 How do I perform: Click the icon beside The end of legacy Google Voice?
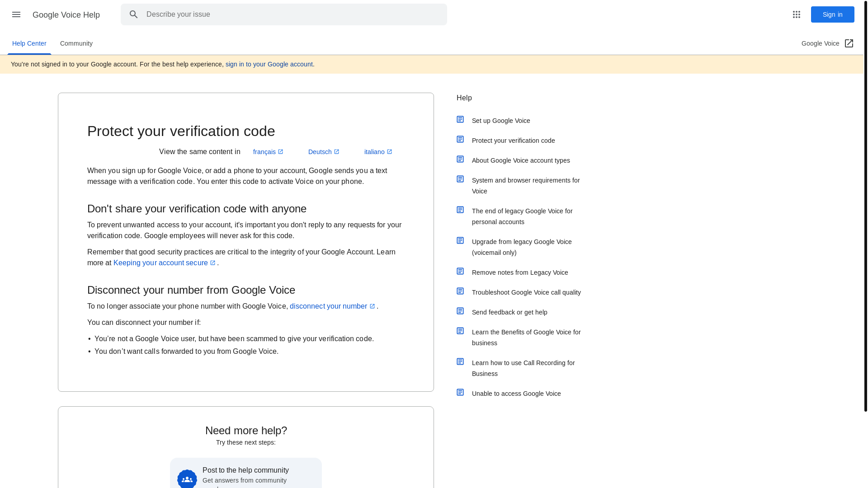tap(460, 210)
